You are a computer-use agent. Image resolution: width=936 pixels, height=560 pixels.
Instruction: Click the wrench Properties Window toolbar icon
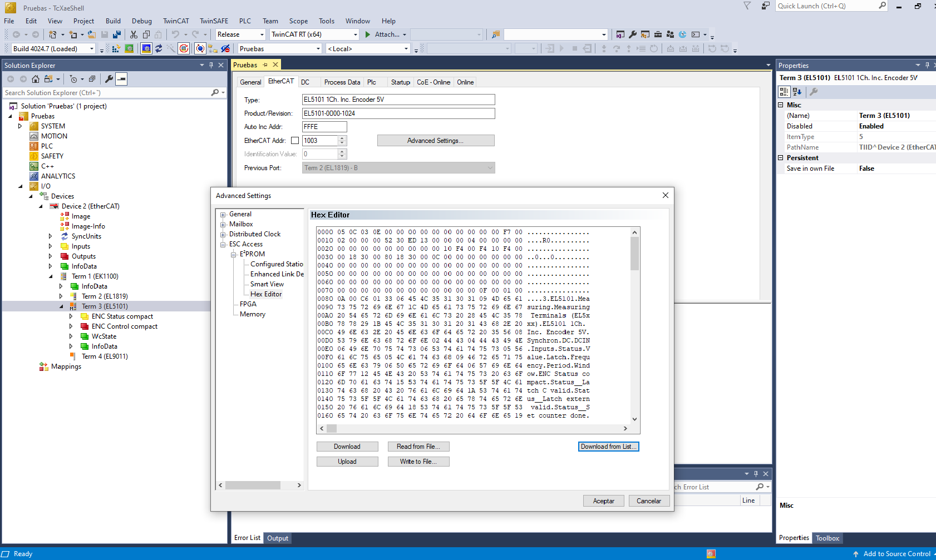click(x=633, y=34)
